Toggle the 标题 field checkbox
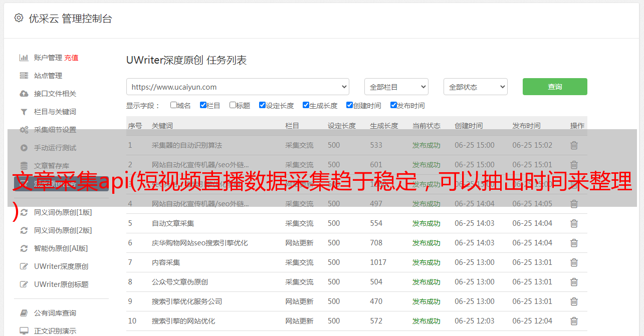The image size is (644, 336). (x=233, y=105)
